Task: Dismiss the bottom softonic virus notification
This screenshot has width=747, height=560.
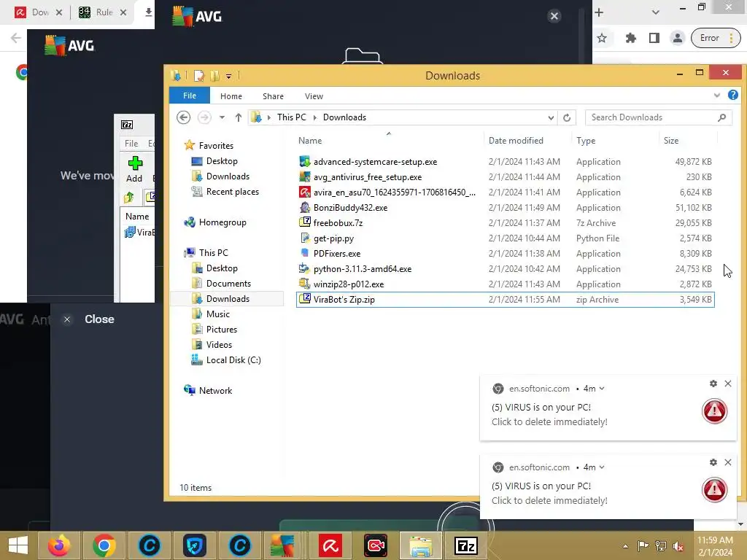Action: pos(728,462)
